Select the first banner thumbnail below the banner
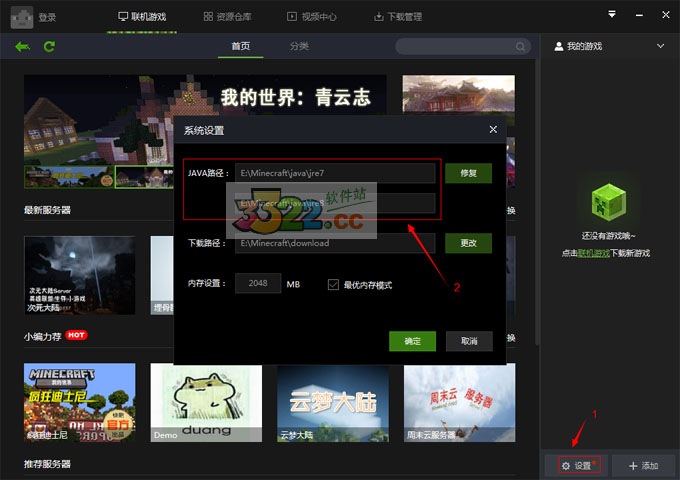This screenshot has height=480, width=680. point(69,177)
